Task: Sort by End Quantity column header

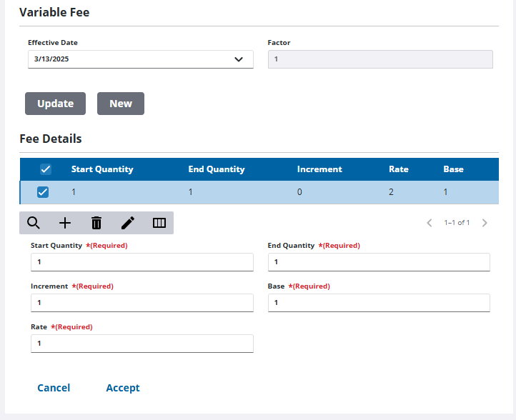Action: coord(217,169)
